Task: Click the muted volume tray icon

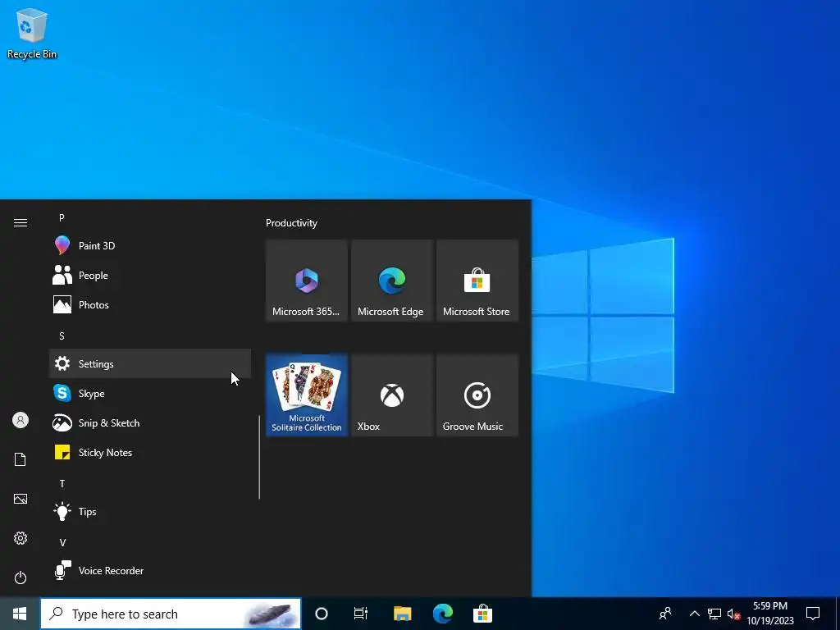Action: tap(733, 614)
